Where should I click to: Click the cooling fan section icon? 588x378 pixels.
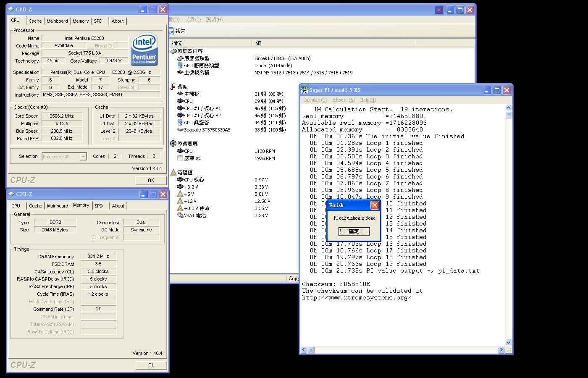pos(173,143)
